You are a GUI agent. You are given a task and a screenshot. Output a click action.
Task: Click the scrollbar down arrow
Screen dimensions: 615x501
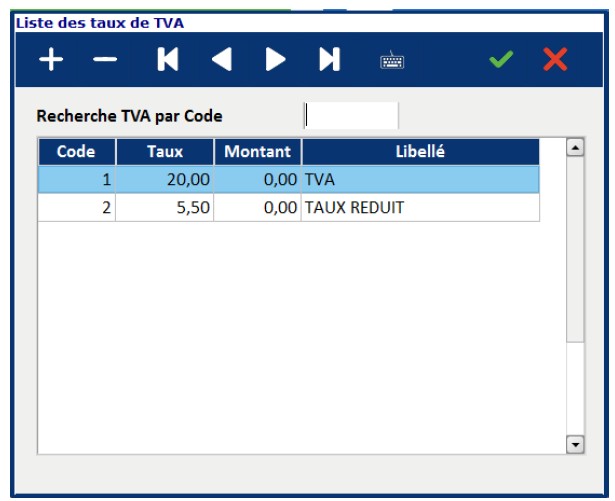click(575, 443)
